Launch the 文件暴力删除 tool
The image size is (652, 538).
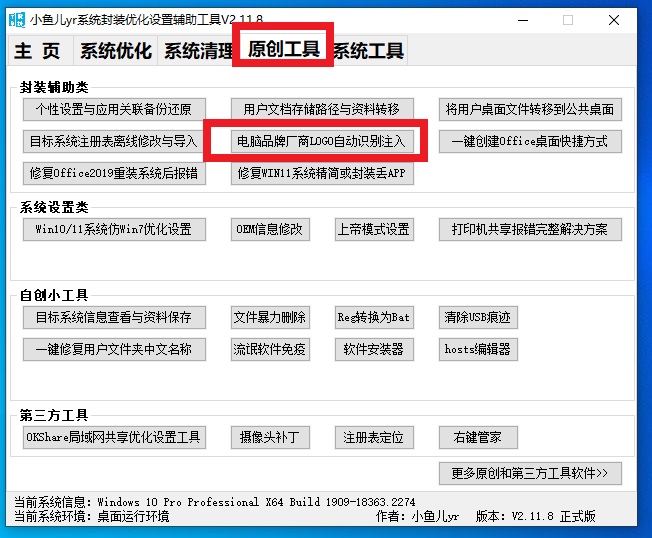point(269,318)
